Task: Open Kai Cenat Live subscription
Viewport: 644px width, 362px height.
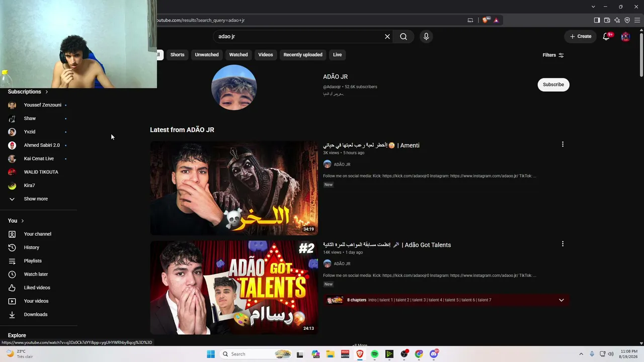Action: [39, 158]
